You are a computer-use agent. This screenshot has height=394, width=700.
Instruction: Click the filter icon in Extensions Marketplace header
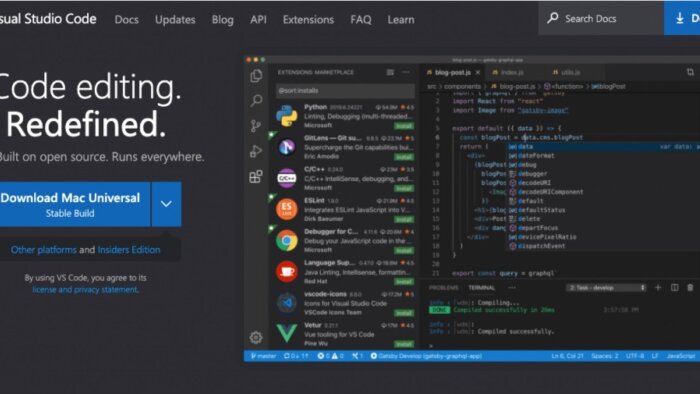(x=390, y=72)
